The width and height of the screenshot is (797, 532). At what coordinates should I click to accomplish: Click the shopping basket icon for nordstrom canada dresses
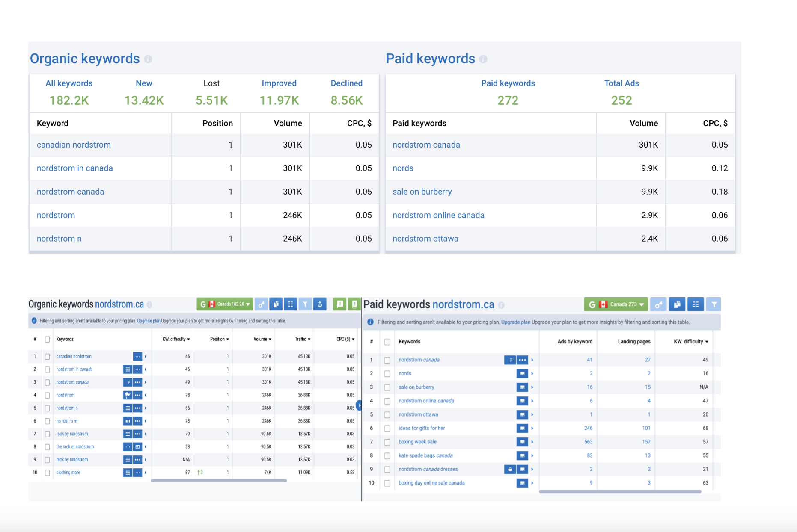point(510,469)
